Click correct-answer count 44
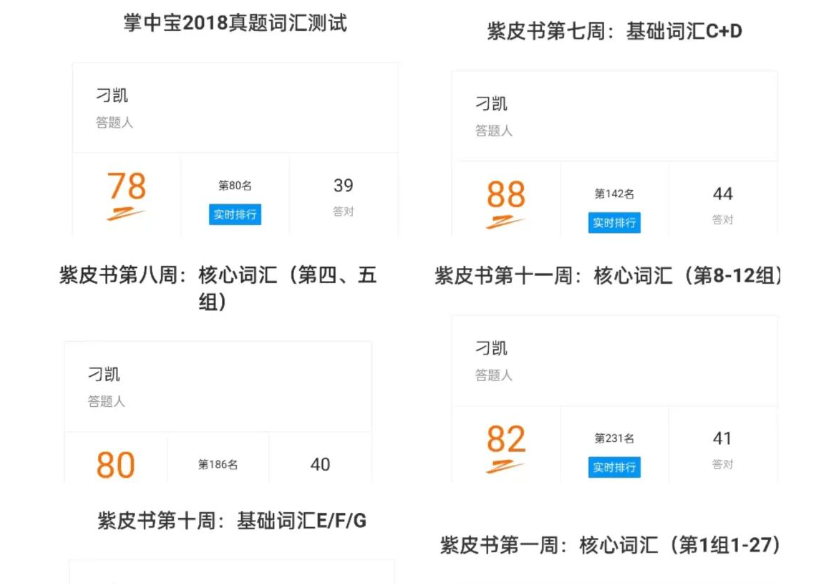 (723, 194)
